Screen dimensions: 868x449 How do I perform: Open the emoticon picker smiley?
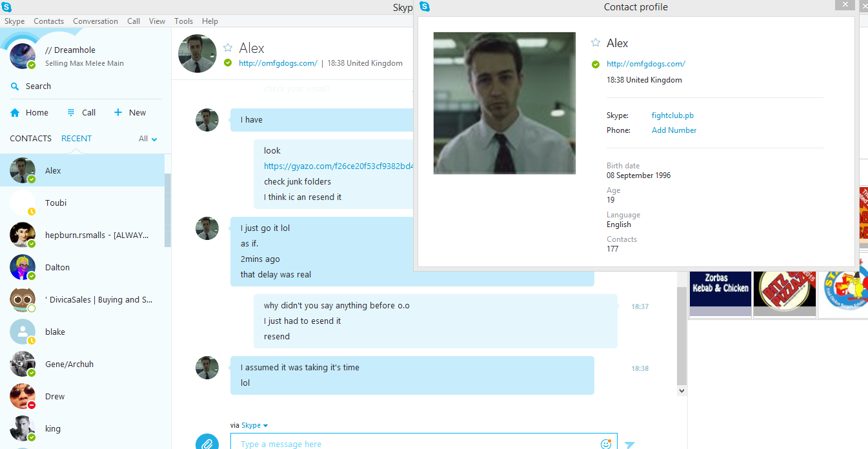(606, 444)
